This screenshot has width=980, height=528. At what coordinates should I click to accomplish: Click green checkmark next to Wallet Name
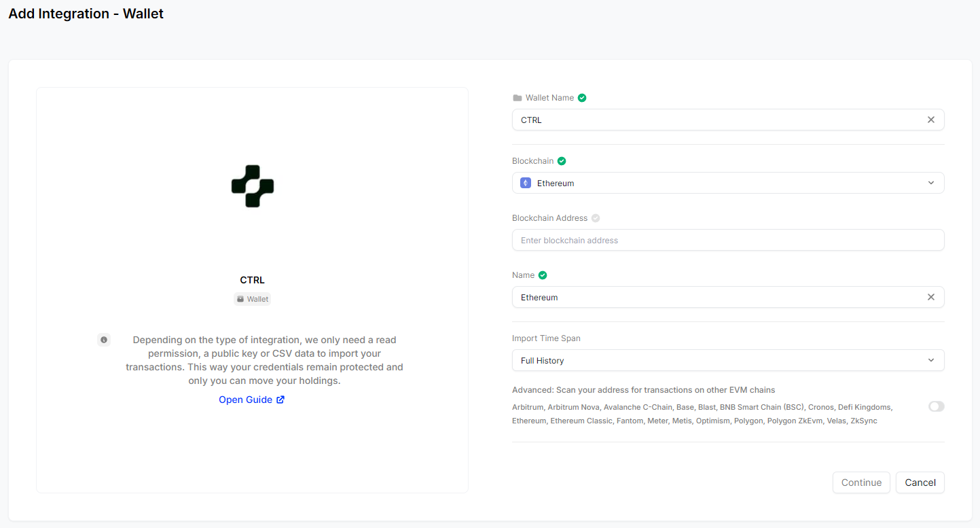[582, 98]
